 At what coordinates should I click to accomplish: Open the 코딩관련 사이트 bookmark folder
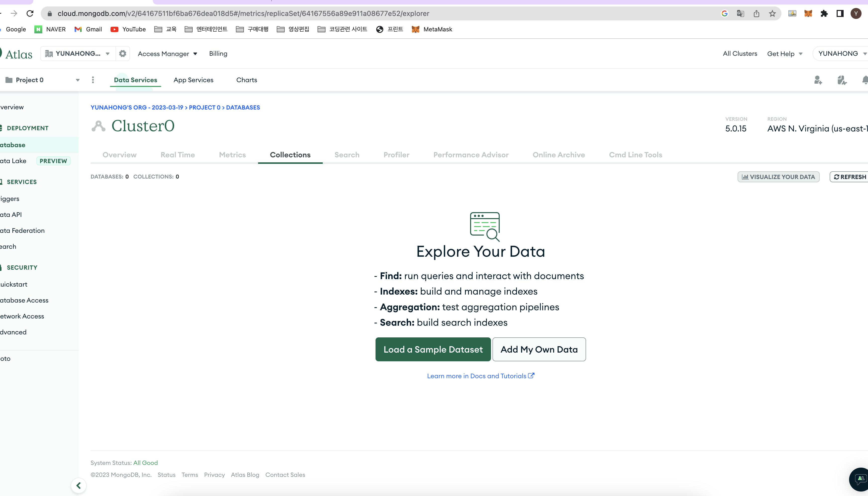pos(342,29)
